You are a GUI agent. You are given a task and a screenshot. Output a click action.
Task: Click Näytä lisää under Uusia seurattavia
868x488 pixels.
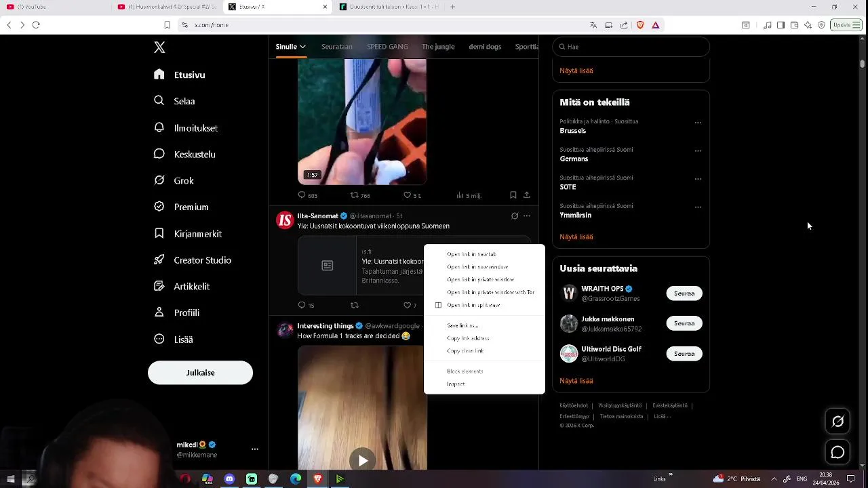point(576,381)
